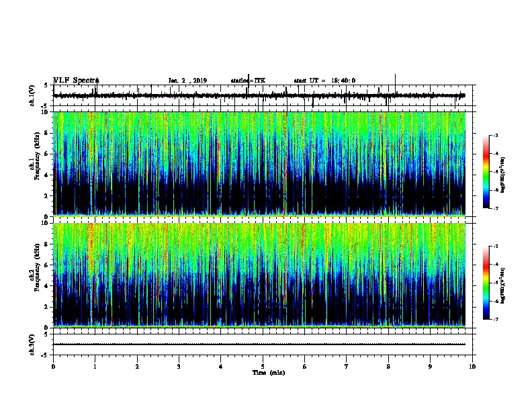Click the ch.3 flat voltage trace

(259, 345)
